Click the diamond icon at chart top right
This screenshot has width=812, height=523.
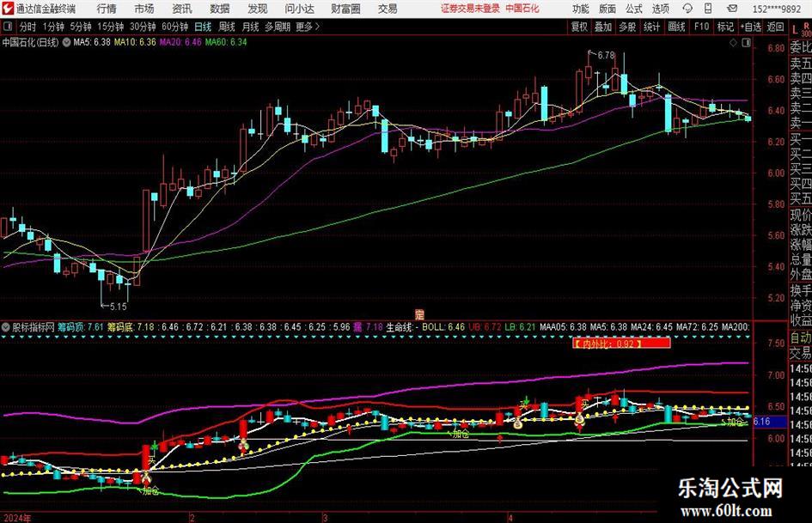733,42
